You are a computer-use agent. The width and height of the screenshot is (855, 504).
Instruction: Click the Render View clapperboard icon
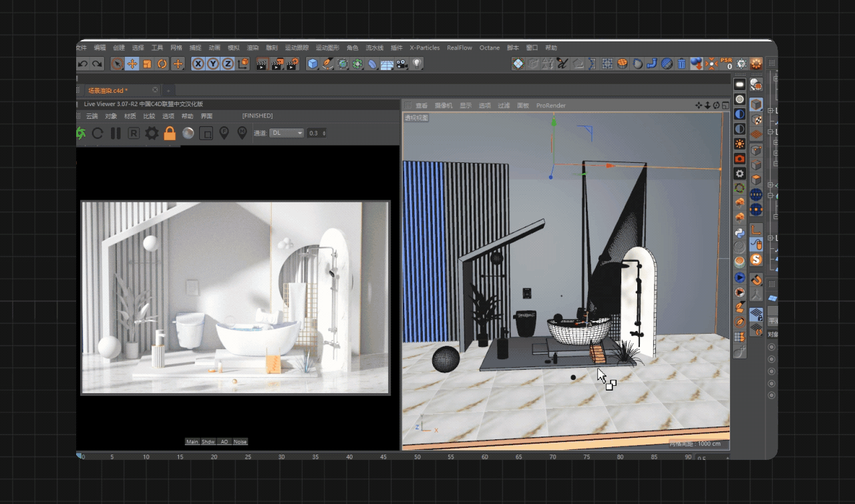pos(262,64)
